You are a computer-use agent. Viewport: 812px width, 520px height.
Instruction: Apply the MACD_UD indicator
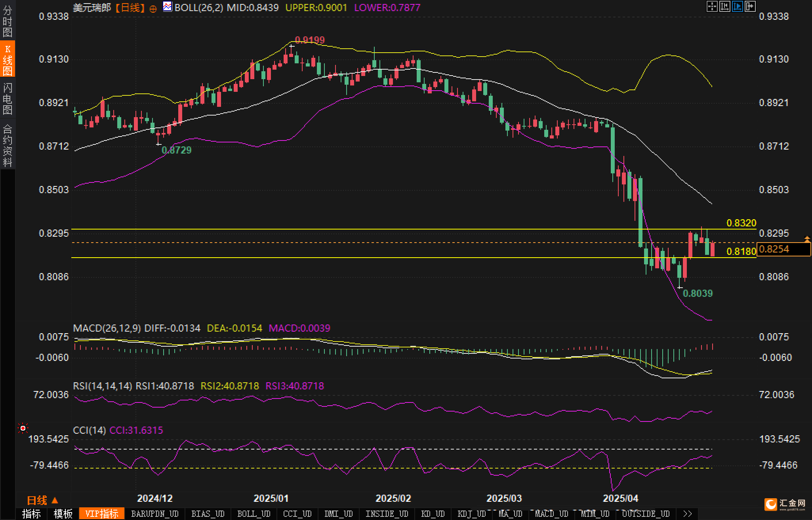click(x=552, y=514)
